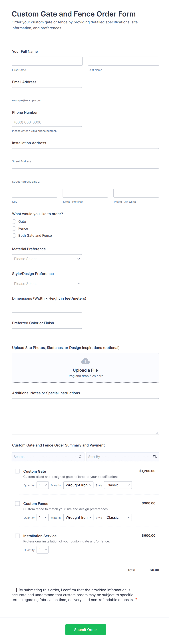Click the Sort By sort icon

point(154,457)
